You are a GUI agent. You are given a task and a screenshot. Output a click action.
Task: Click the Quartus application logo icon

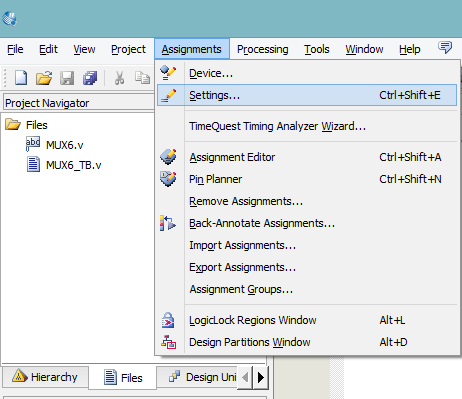coord(9,19)
